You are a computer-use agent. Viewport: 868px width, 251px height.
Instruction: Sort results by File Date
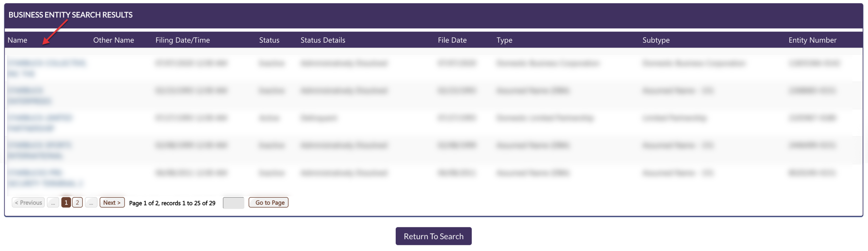point(452,40)
